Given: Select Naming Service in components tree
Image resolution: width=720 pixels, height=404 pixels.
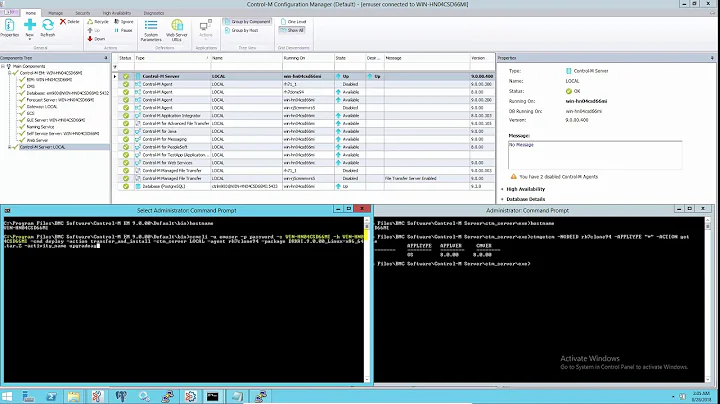Looking at the screenshot, I should point(40,127).
